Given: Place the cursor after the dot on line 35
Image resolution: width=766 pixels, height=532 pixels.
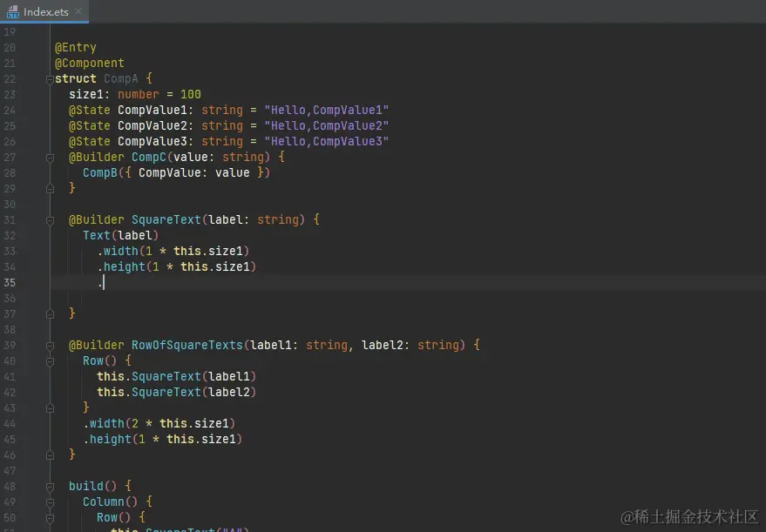Looking at the screenshot, I should click(104, 283).
